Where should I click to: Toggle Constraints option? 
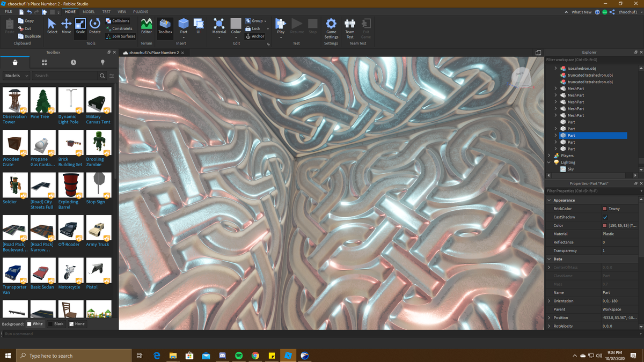[x=119, y=28]
